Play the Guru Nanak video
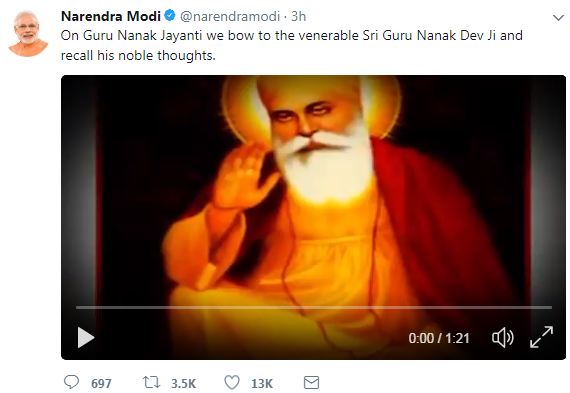The image size is (570, 393). pos(86,337)
